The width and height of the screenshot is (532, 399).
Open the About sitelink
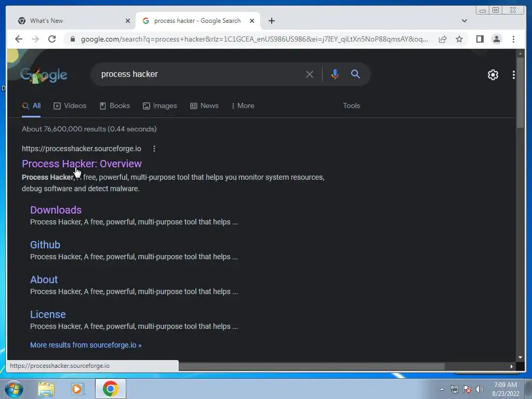44,280
